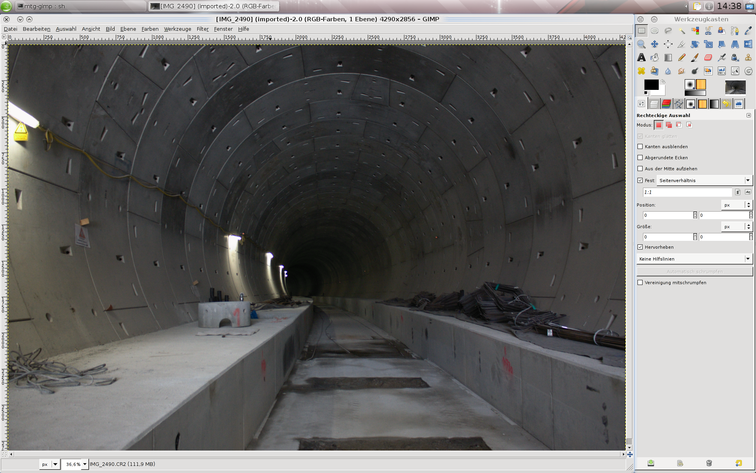Screen dimensions: 756x473
Task: Open the Größe unit px dropdown
Action: (x=737, y=226)
